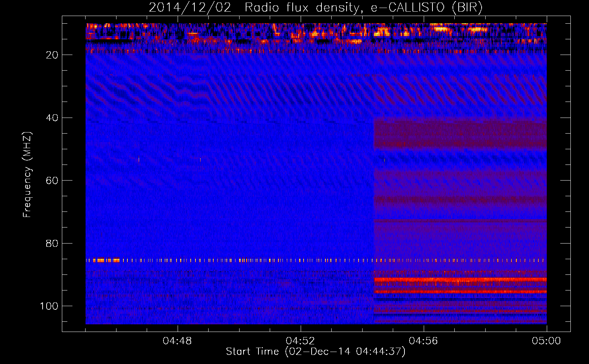Click the 'Start Time (02-Dec-14 04:44:37)' label
This screenshot has width=589, height=364.
[x=316, y=352]
